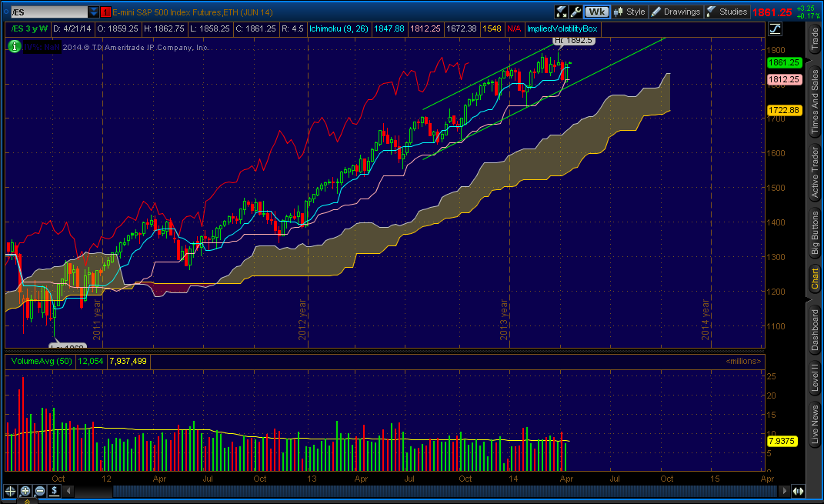Click the <millions> volume units label
Screen dimensions: 824x504
743,361
